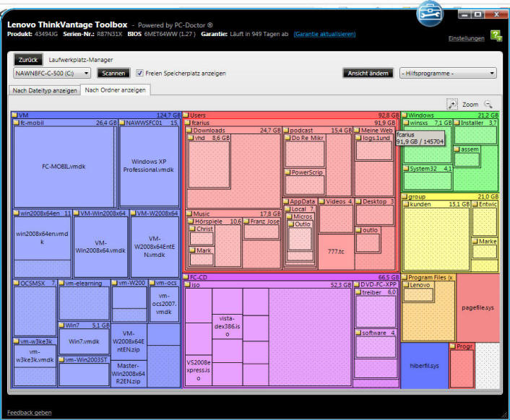Select the vm-ocs2007.vmdk block
Image resolution: width=510 pixels, height=420 pixels.
[164, 304]
